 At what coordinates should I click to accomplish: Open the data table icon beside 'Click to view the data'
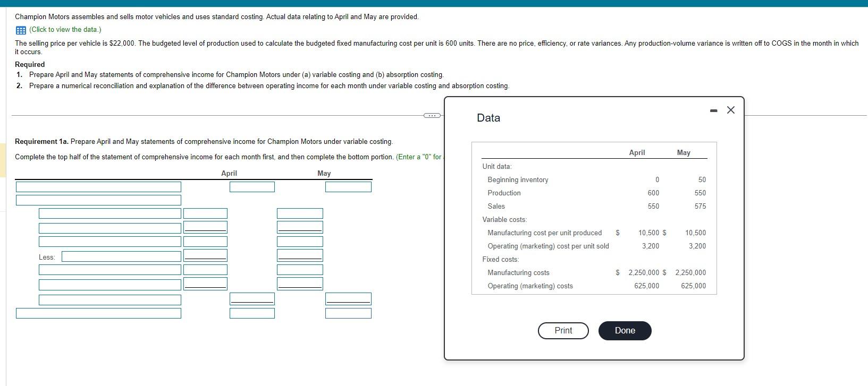click(x=21, y=30)
